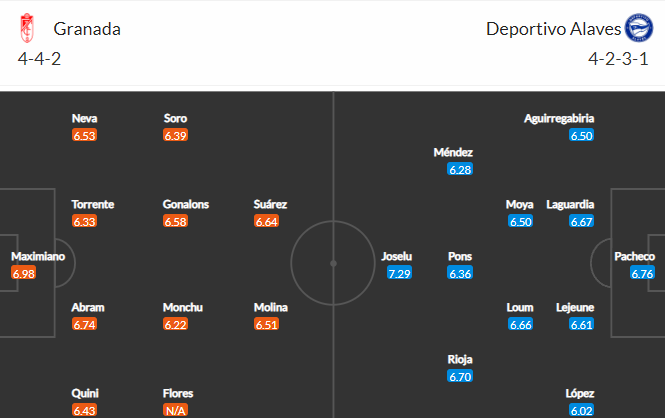Select player Gonalons on the pitch
Viewport: 665px width, 418px height.
tap(186, 204)
